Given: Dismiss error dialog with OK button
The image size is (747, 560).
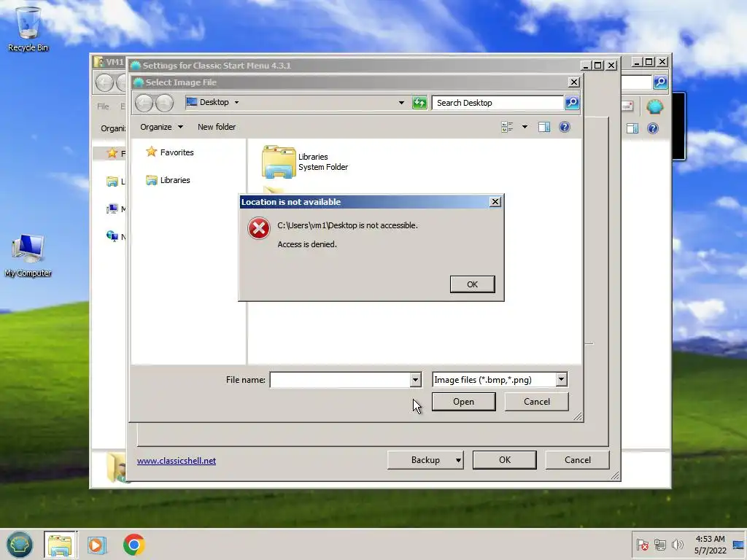Looking at the screenshot, I should pyautogui.click(x=472, y=284).
